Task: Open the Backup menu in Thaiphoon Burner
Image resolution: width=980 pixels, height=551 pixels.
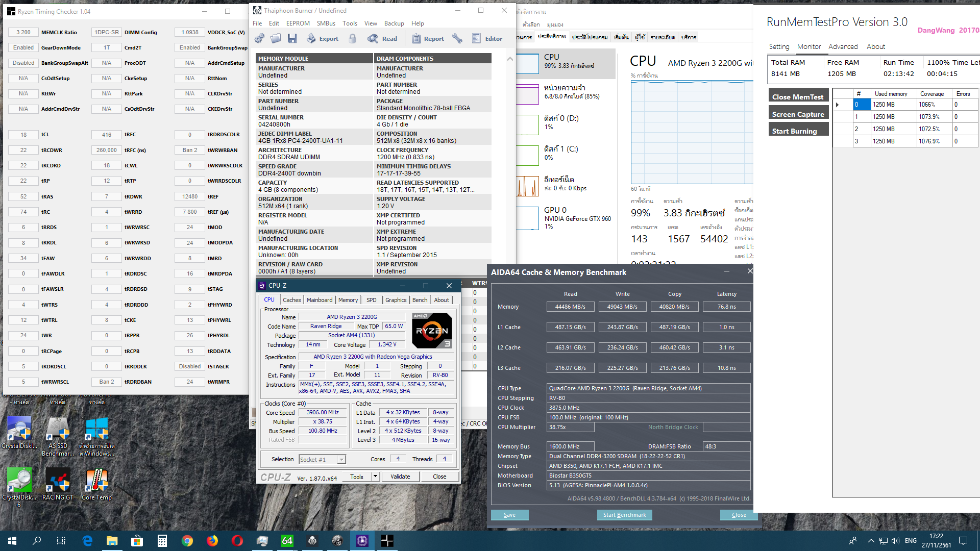Action: click(x=394, y=23)
